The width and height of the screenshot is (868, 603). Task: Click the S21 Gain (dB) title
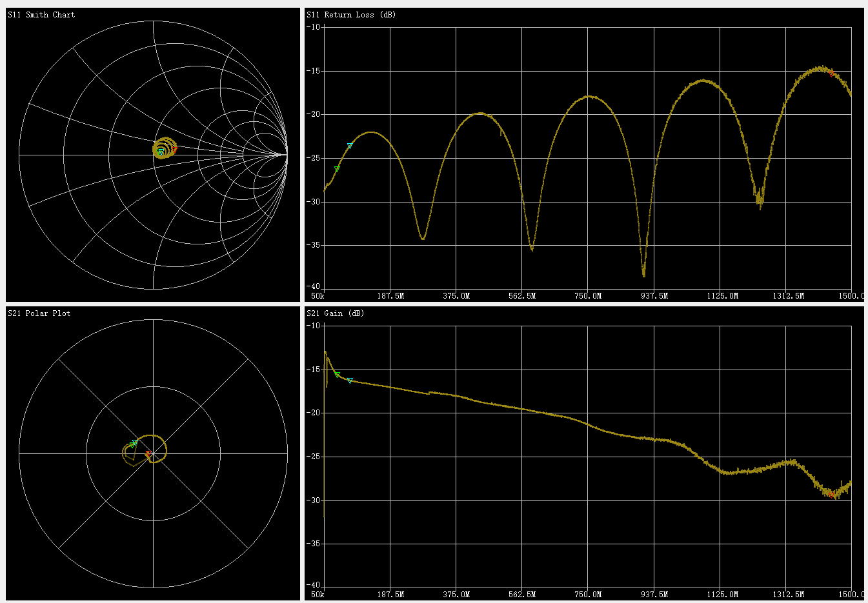tap(335, 313)
